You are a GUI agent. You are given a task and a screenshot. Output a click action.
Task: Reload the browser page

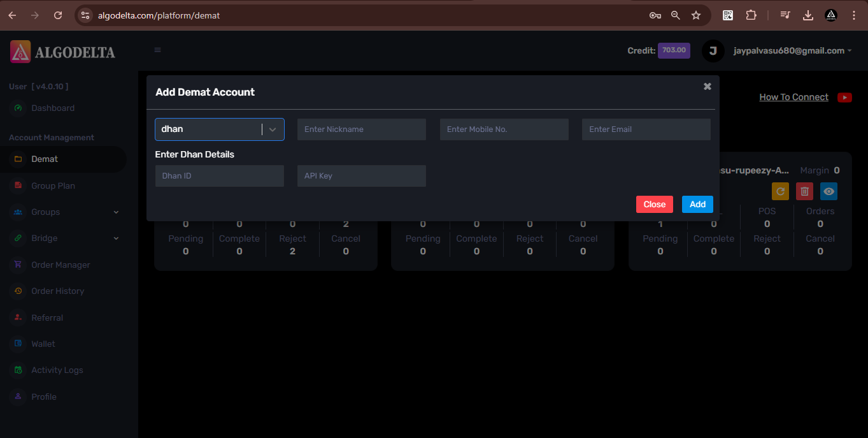58,15
